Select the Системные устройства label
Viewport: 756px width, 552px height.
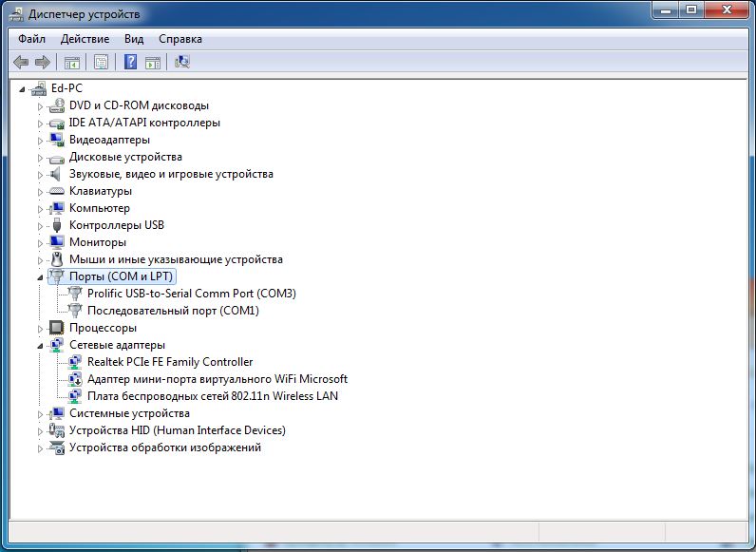tap(130, 413)
